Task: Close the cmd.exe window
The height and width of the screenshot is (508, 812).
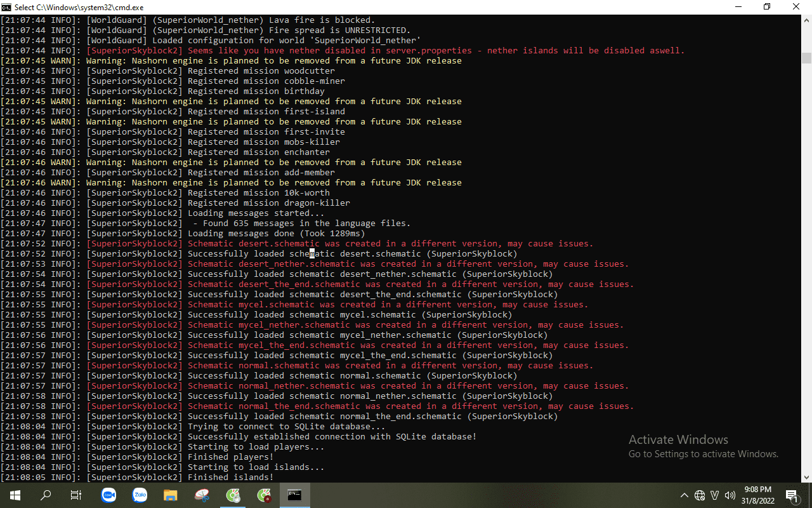Action: point(797,7)
